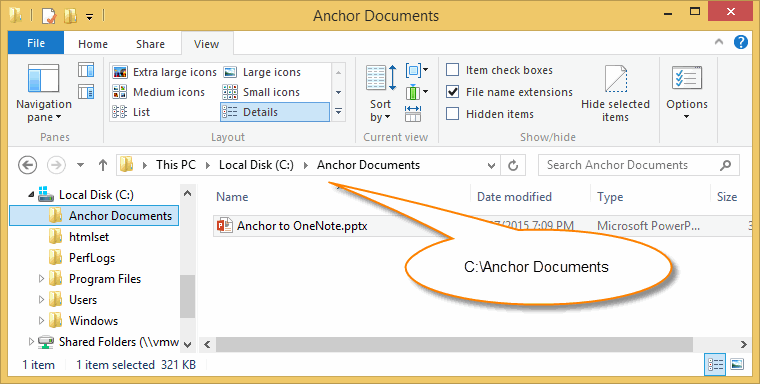Expand the Users tree node

point(41,300)
